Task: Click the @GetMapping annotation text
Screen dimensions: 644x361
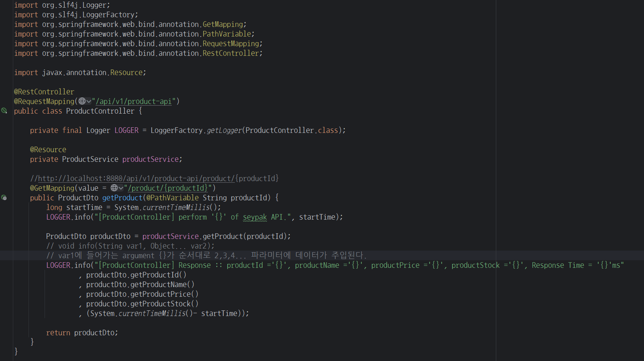Action: tap(52, 188)
